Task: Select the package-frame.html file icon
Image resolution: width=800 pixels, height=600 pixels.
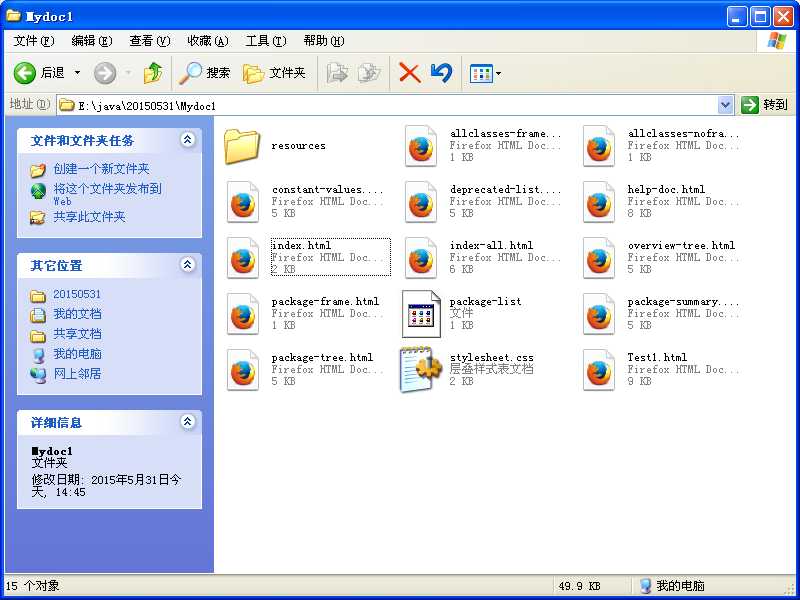Action: pyautogui.click(x=242, y=314)
